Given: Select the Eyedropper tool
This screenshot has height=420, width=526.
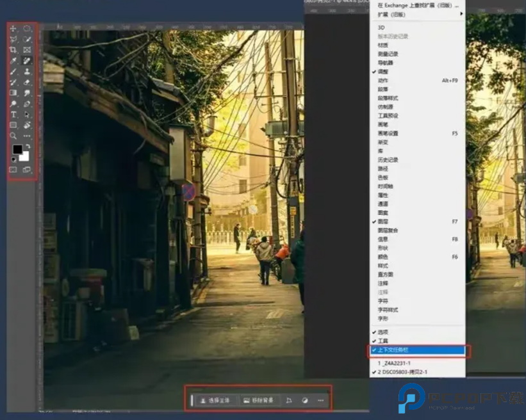Looking at the screenshot, I should [x=13, y=61].
